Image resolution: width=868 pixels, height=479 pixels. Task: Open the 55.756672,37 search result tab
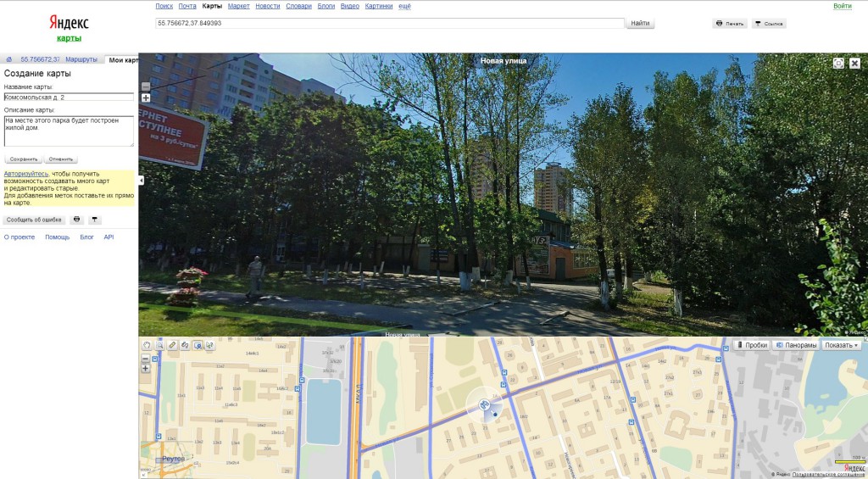point(40,59)
